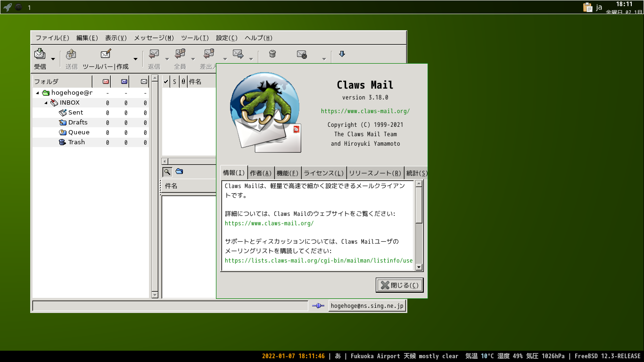The height and width of the screenshot is (362, 644).
Task: Click the rocket launcher icon in top panel
Action: 8,7
